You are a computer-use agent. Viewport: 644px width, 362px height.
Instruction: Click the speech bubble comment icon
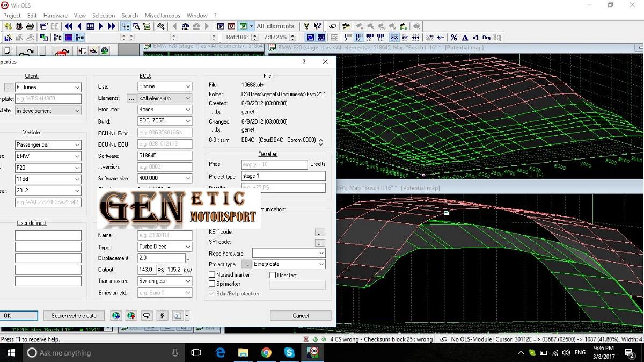[x=146, y=316]
